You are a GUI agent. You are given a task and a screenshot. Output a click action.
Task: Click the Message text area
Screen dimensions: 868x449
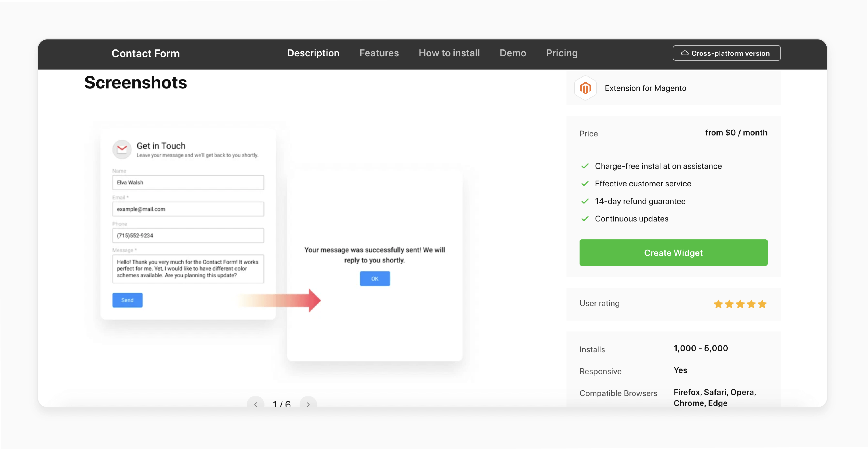(188, 269)
